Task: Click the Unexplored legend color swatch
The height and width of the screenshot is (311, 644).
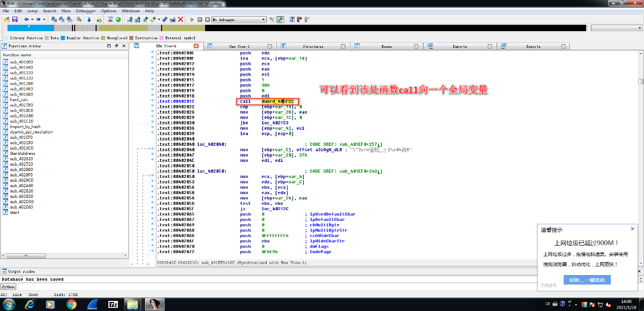Action: 103,38
